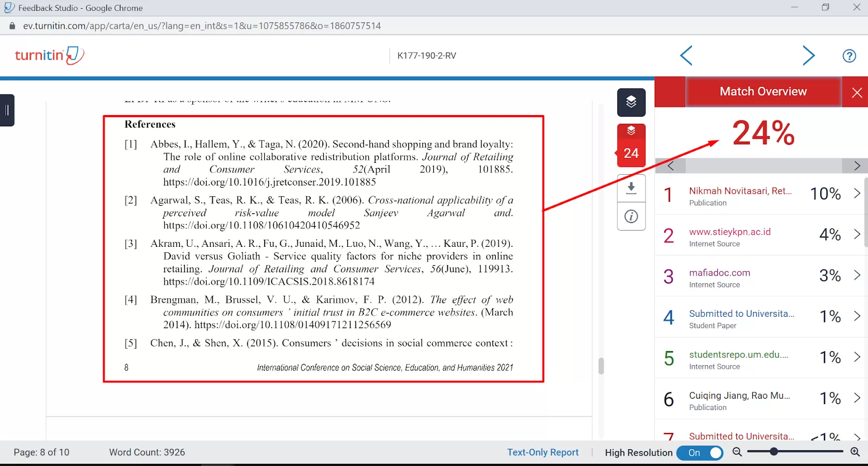Click the zoom level slider handle
The width and height of the screenshot is (868, 466).
point(774,451)
